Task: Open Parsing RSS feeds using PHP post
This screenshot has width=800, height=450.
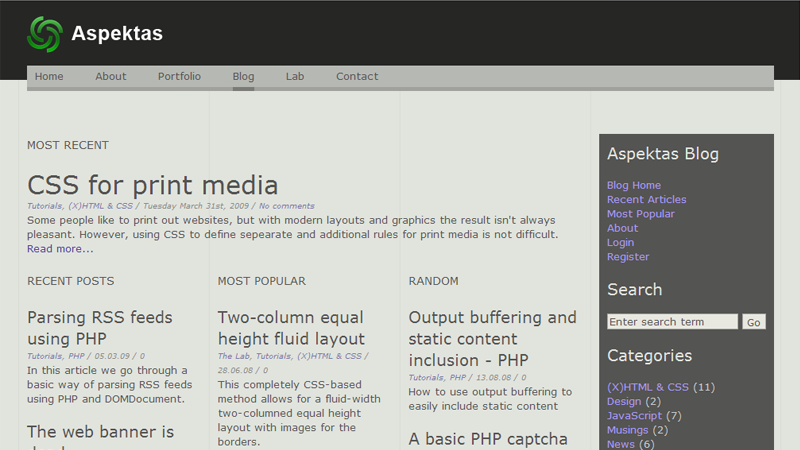Action: coord(100,328)
